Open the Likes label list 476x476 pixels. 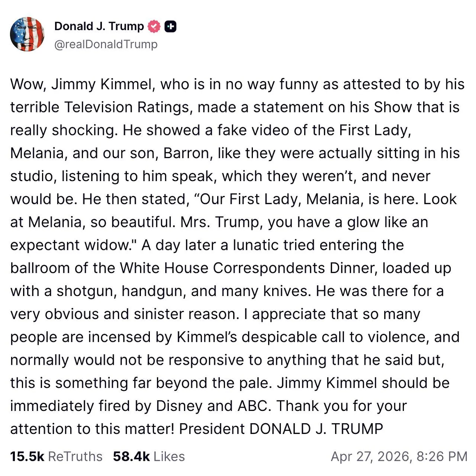tap(169, 456)
